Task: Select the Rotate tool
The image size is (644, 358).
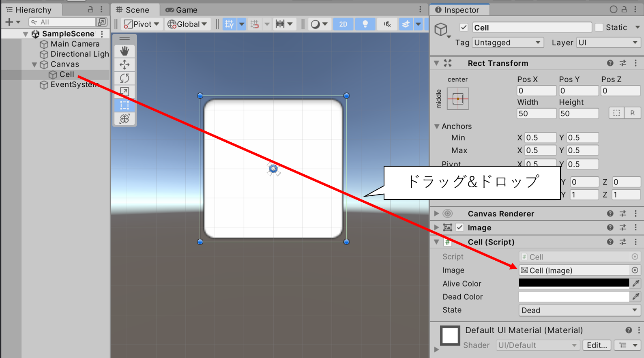Action: pos(125,78)
